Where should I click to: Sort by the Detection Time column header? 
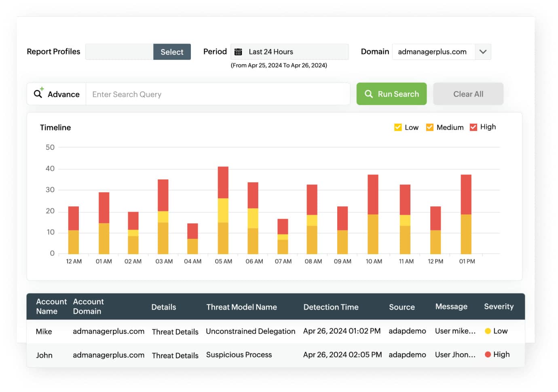pos(331,307)
